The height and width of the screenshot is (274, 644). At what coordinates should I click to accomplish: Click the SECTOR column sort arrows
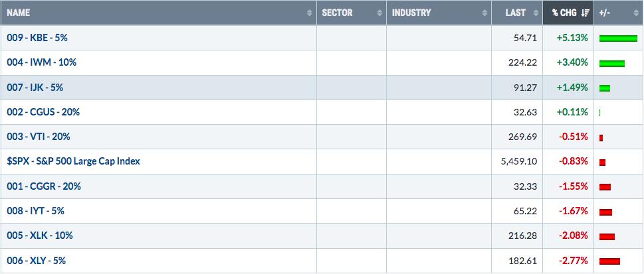tap(379, 13)
